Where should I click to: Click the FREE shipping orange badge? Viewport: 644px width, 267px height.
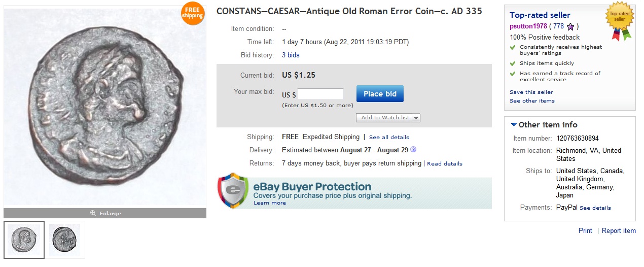click(x=193, y=13)
